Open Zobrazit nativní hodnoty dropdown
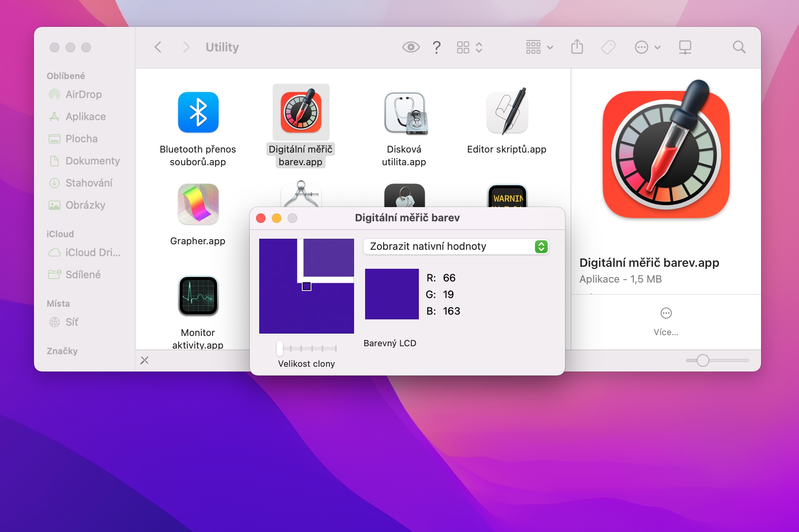Image resolution: width=799 pixels, height=532 pixels. point(456,246)
